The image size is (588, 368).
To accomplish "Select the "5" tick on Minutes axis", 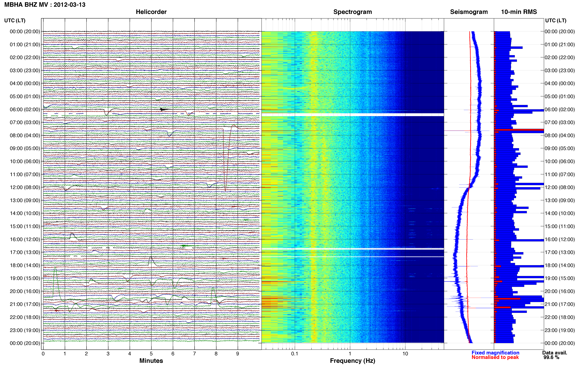I will pos(151,354).
